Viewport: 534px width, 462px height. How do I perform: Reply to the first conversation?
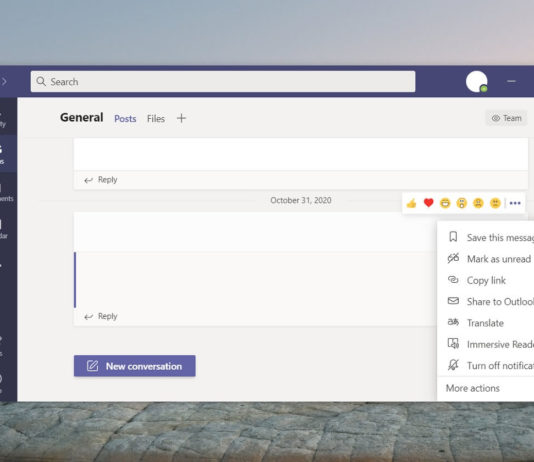(101, 180)
